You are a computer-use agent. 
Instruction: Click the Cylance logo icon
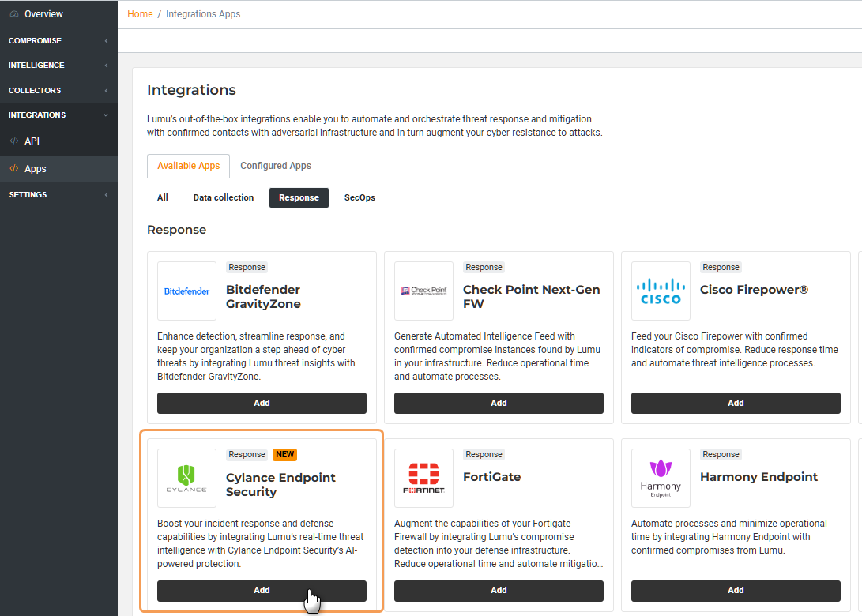pyautogui.click(x=186, y=478)
